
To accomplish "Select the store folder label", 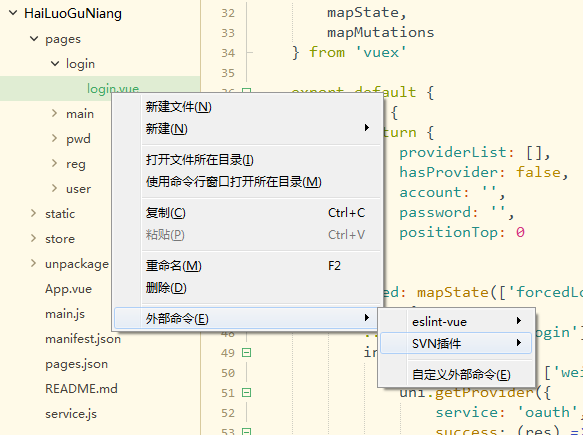I will tap(60, 239).
